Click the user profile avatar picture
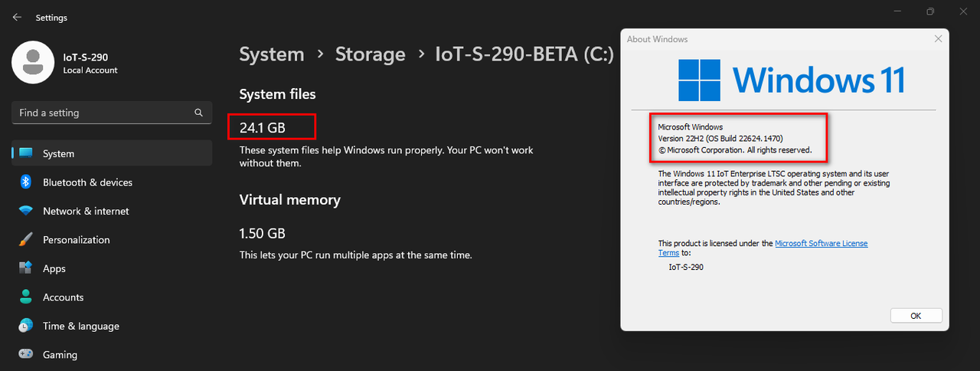The width and height of the screenshot is (980, 371). click(x=33, y=63)
